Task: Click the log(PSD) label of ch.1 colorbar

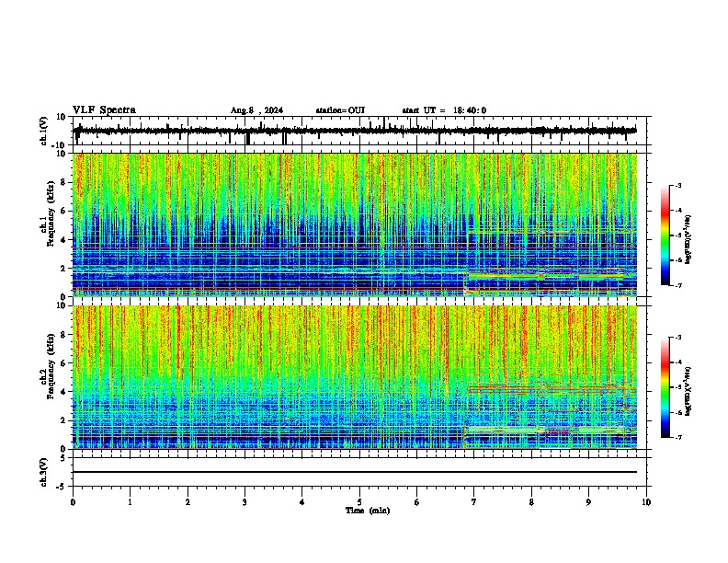Action: tap(688, 239)
